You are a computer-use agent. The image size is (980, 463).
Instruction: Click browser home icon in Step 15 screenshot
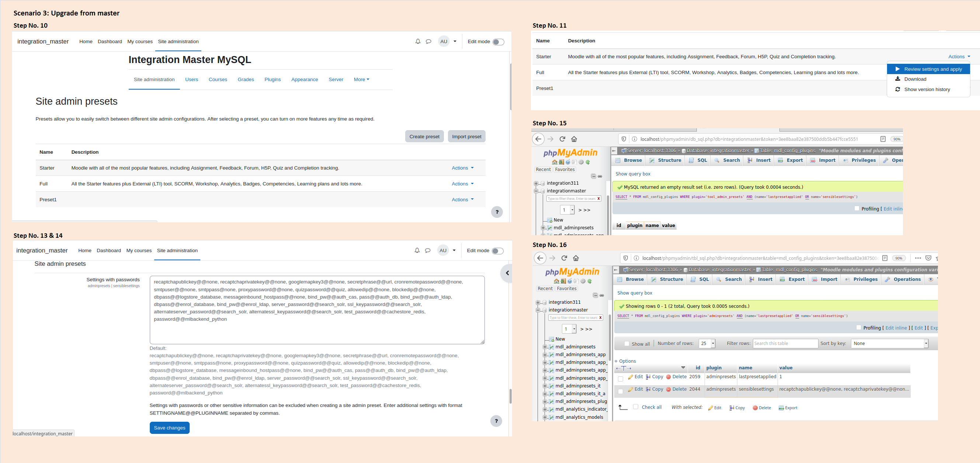click(574, 139)
